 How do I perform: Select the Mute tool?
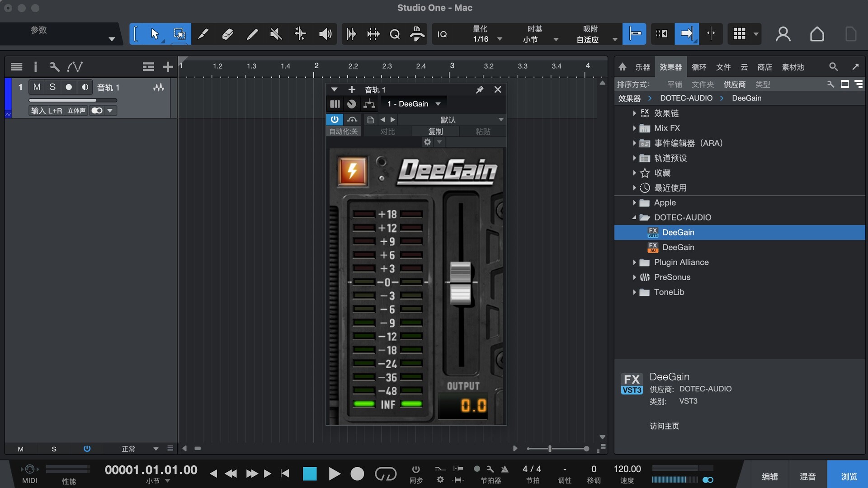[276, 34]
